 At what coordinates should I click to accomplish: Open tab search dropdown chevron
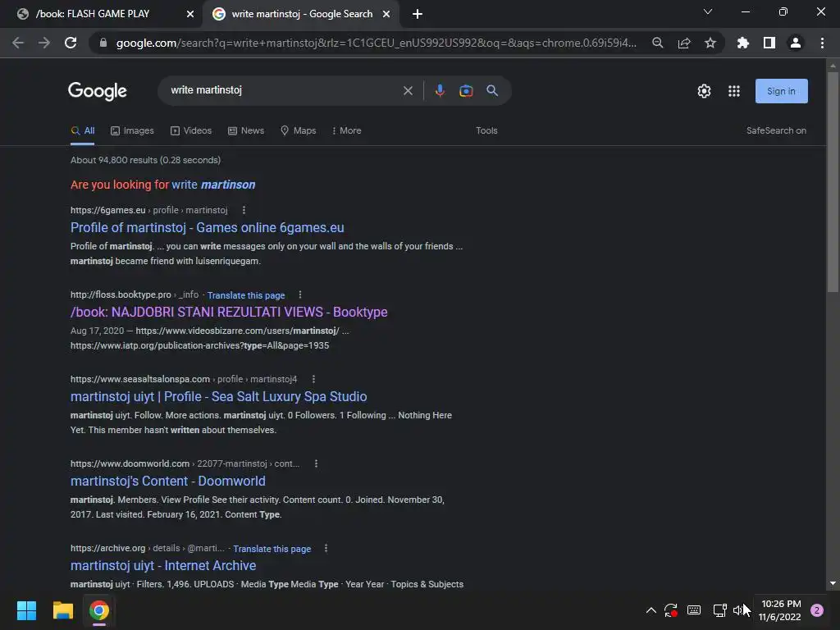708,11
